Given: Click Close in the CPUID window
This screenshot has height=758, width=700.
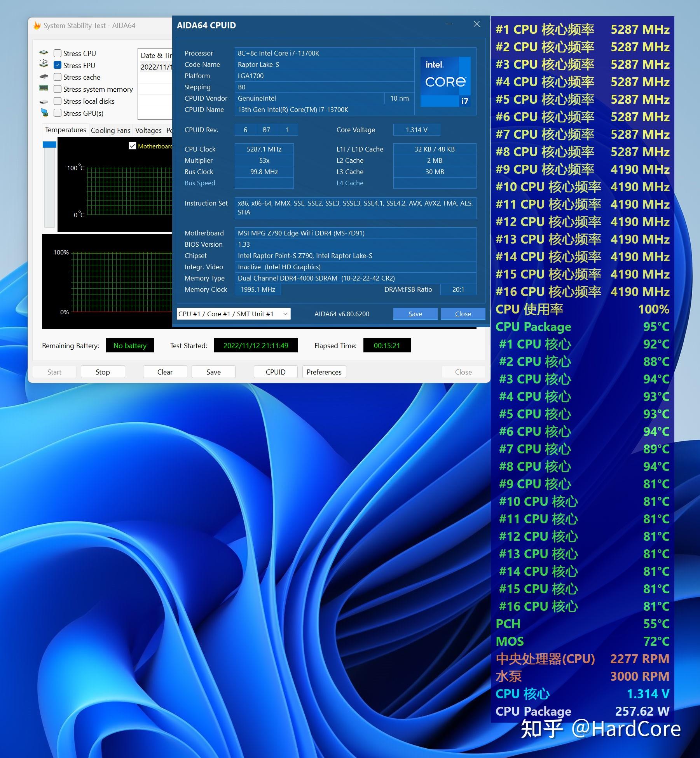Looking at the screenshot, I should [x=463, y=314].
